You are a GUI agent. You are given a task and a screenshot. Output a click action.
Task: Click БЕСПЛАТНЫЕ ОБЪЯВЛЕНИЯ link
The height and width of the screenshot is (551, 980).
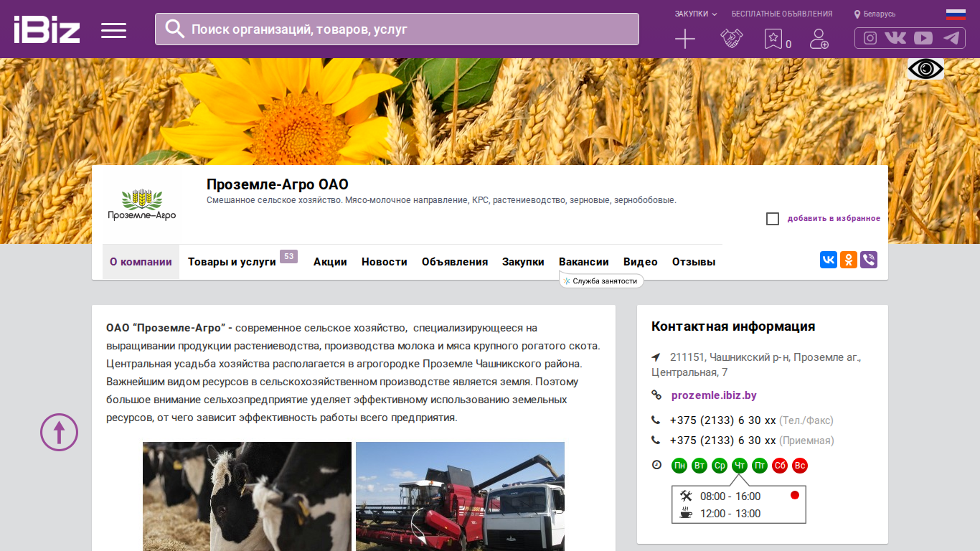pyautogui.click(x=782, y=14)
